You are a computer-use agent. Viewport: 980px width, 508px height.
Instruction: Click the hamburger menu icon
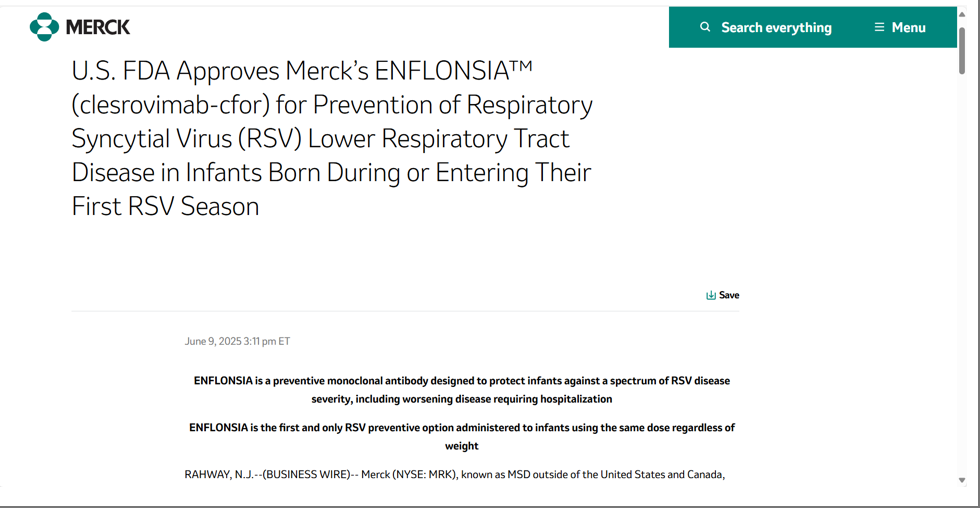click(879, 27)
